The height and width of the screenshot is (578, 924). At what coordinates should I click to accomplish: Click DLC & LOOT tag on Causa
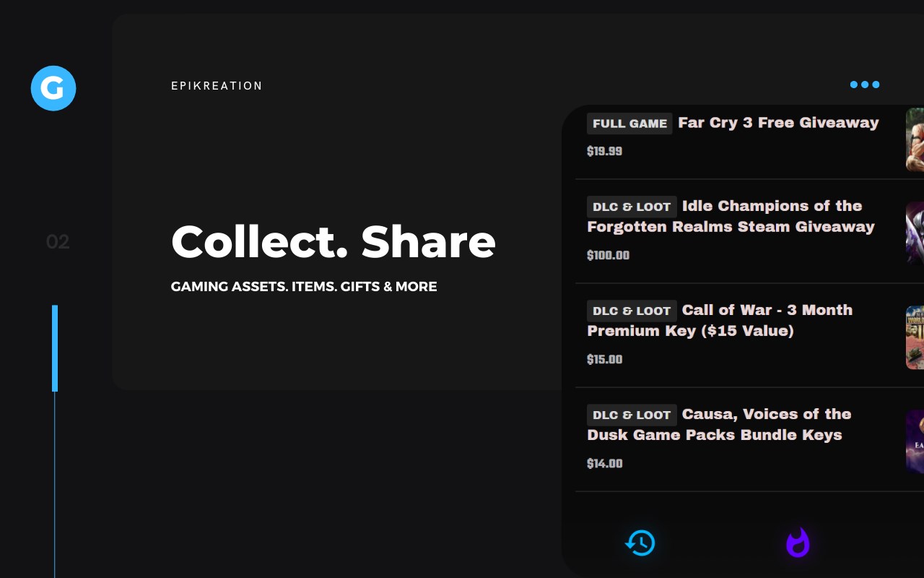[x=632, y=415]
